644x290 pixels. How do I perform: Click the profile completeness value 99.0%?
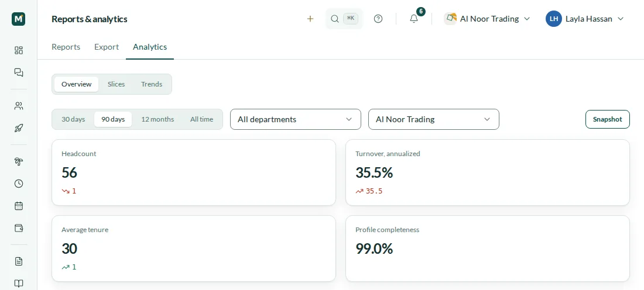pos(374,248)
